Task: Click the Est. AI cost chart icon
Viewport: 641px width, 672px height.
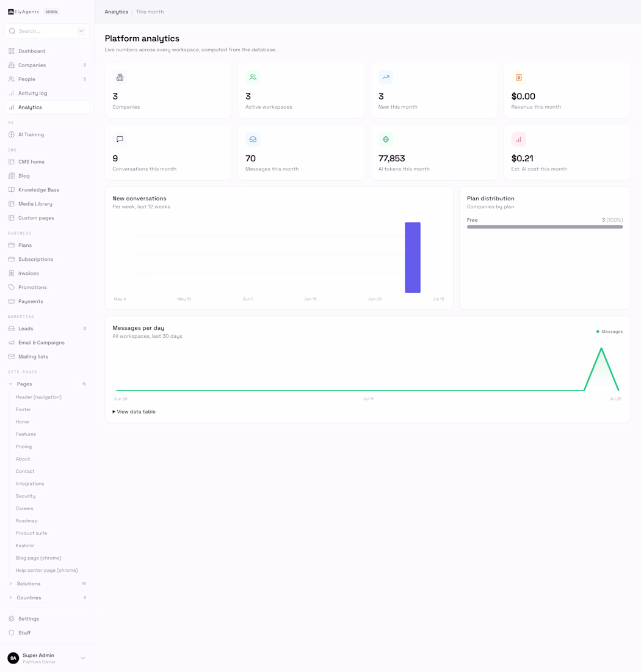Action: [518, 139]
